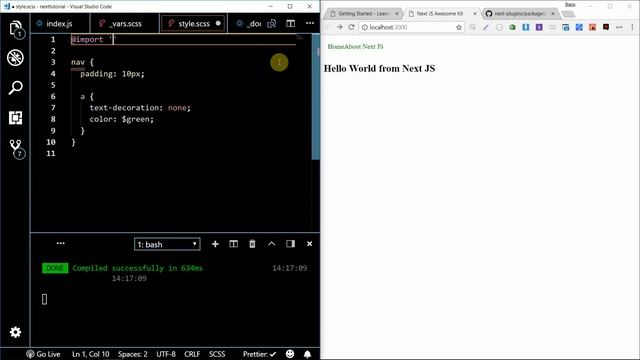Open the '1: bash' terminal dropdown
The height and width of the screenshot is (360, 640).
[x=167, y=244]
